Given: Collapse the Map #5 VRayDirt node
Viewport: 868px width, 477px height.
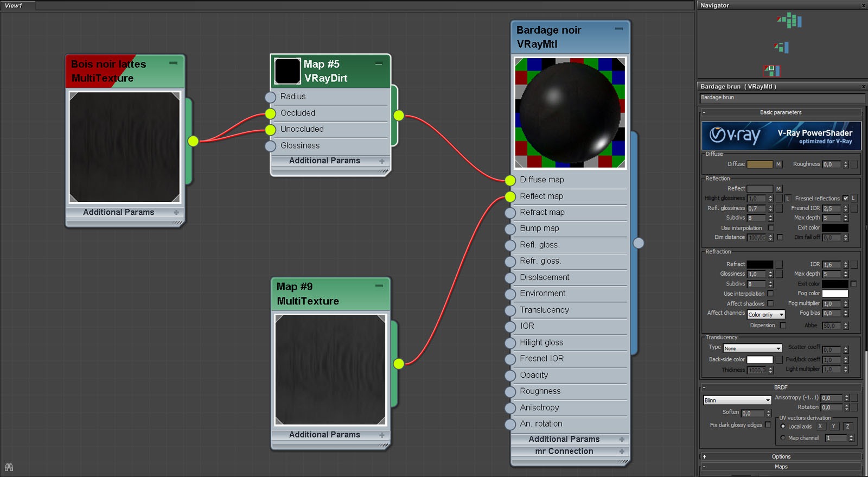Looking at the screenshot, I should [x=379, y=63].
